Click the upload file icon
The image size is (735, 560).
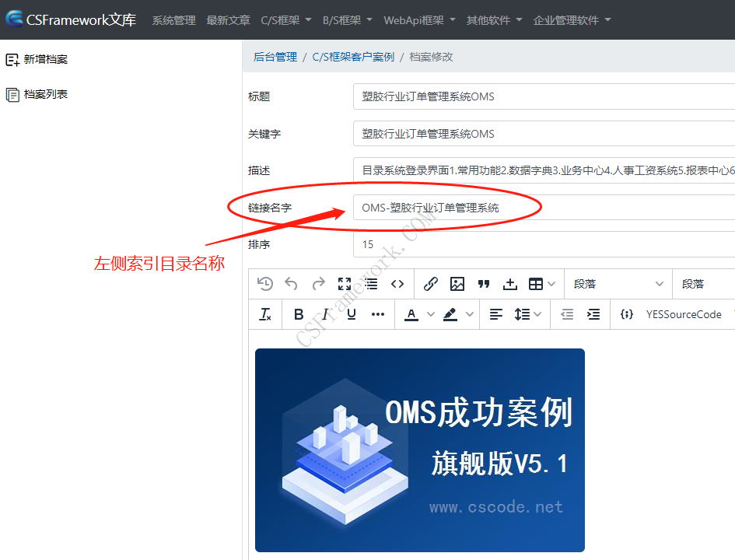pos(510,284)
